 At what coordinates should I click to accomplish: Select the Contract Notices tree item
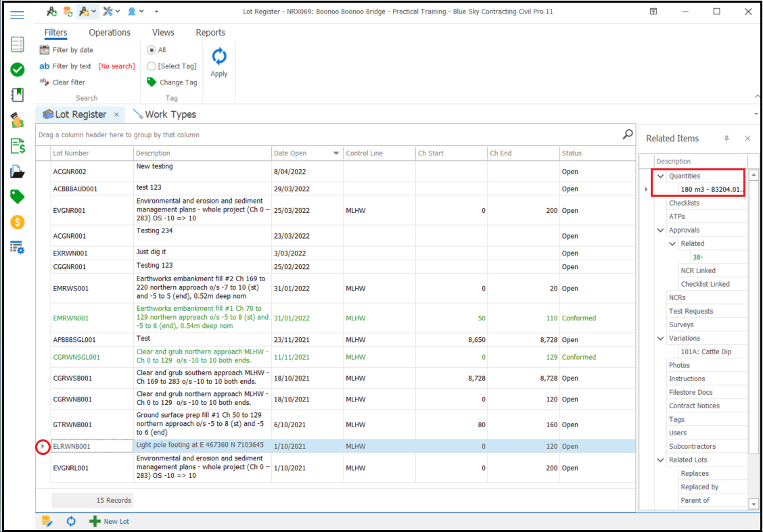[694, 406]
